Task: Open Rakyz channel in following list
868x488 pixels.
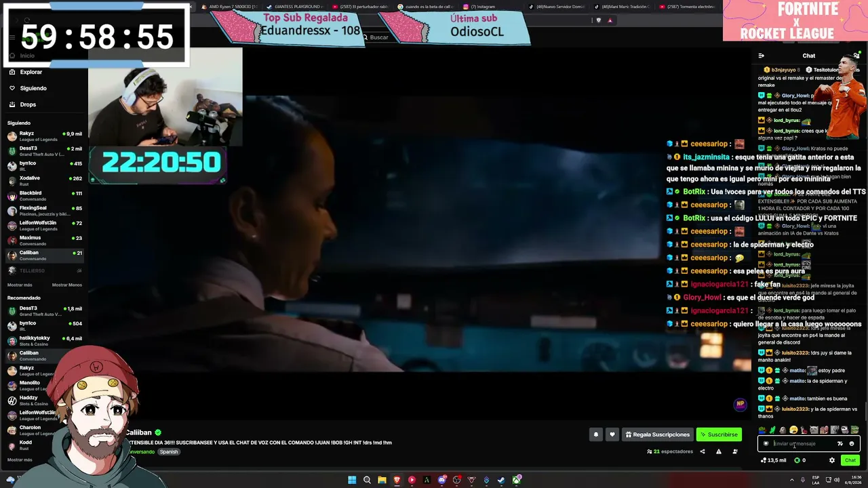Action: point(45,136)
